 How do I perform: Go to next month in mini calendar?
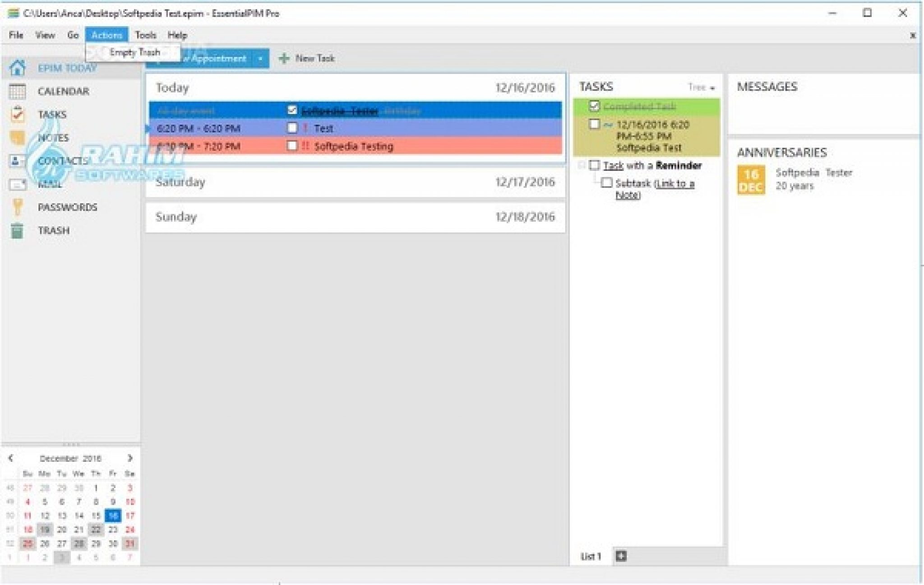tap(130, 458)
